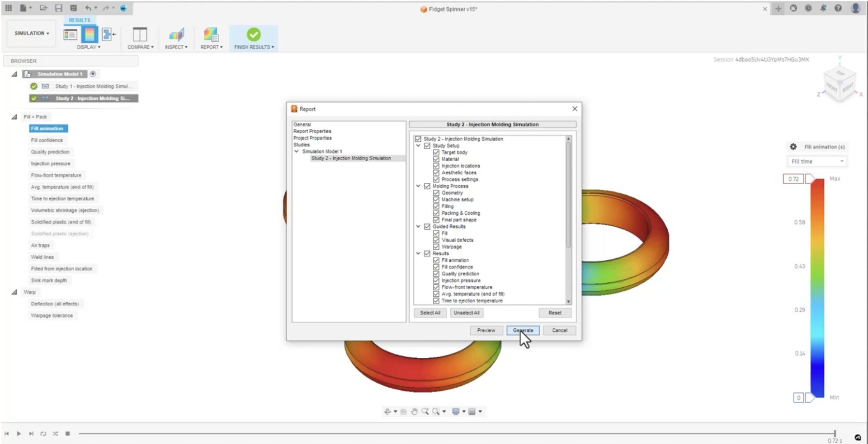This screenshot has height=444, width=868.
Task: Click the legend Max value field 0.72
Action: [793, 179]
